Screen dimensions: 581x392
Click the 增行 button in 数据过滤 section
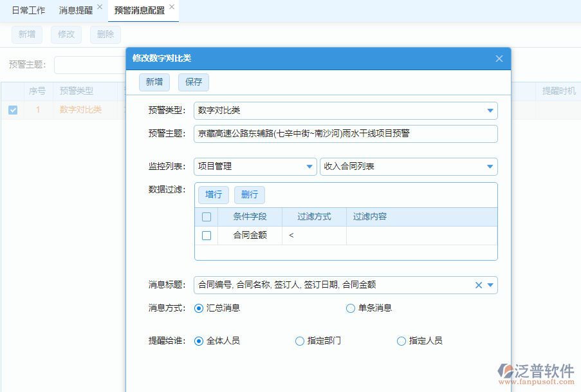pos(213,194)
